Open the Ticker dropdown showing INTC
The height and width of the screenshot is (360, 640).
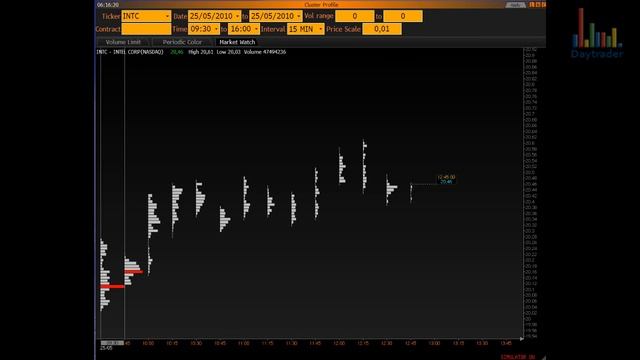(146, 16)
